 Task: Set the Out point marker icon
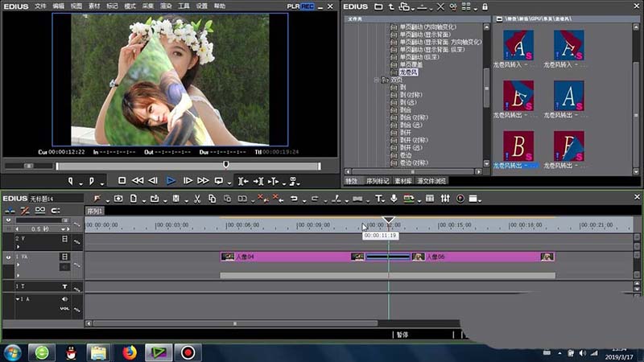(x=92, y=181)
